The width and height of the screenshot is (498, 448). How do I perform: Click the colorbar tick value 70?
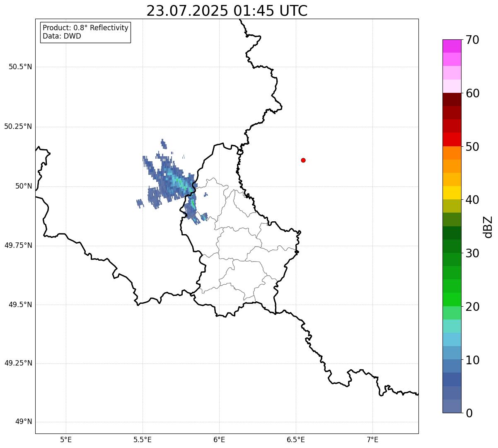pyautogui.click(x=472, y=40)
